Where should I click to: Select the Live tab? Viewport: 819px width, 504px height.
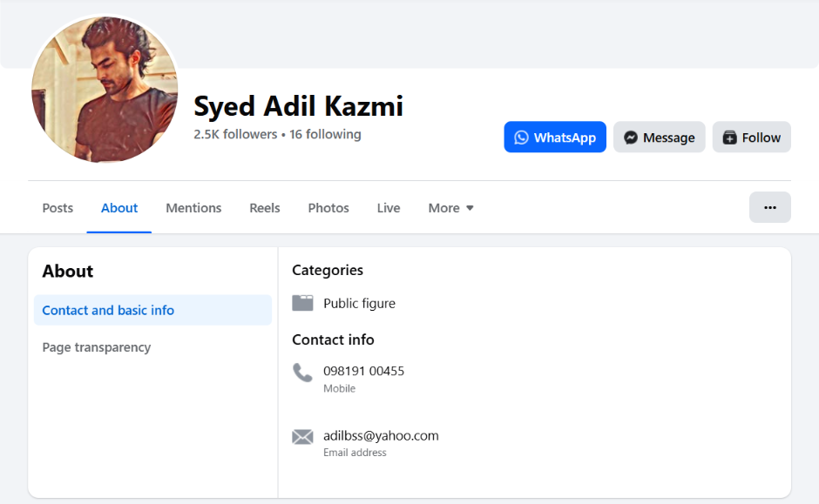(x=389, y=208)
